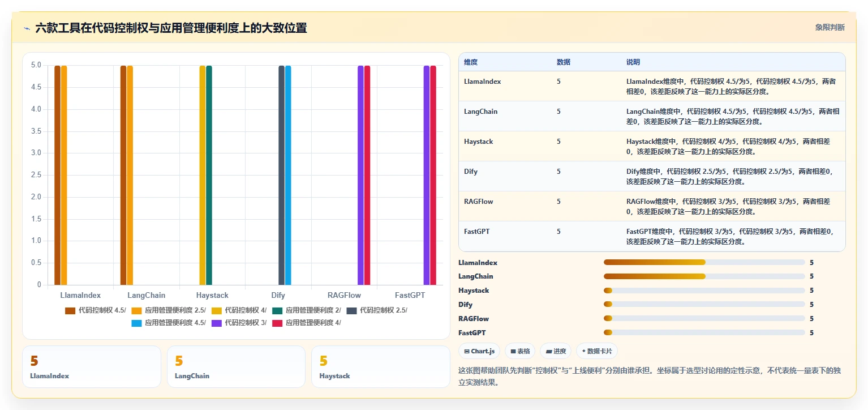This screenshot has width=868, height=410.
Task: Click the blue Dify bar in the chart
Action: click(288, 175)
